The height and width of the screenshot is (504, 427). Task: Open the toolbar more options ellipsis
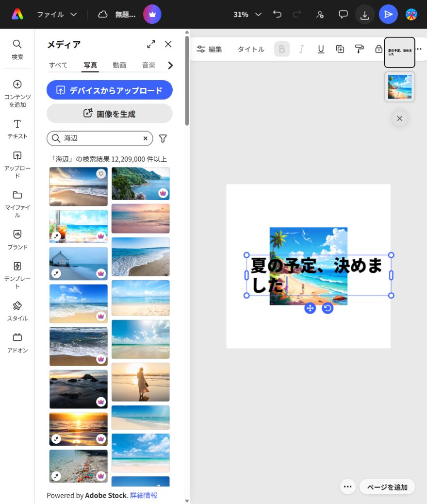point(420,49)
